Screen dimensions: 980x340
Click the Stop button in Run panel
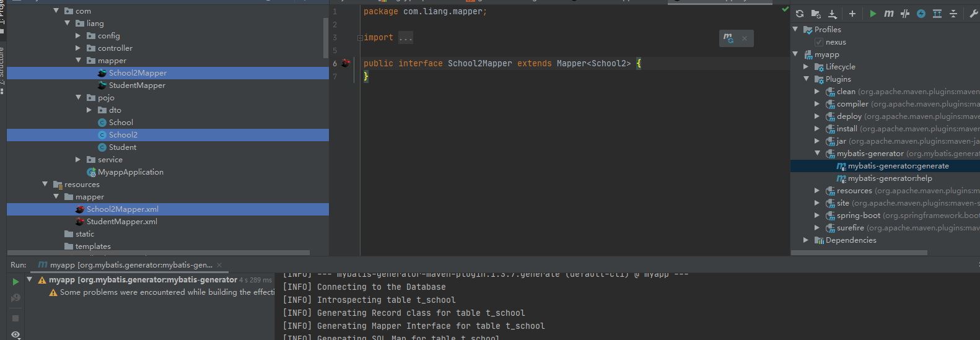(x=15, y=318)
